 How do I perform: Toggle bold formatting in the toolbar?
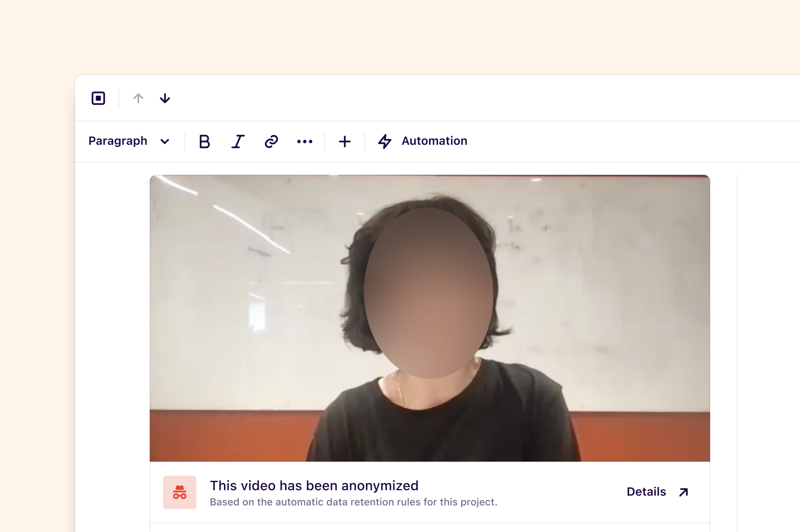tap(204, 141)
